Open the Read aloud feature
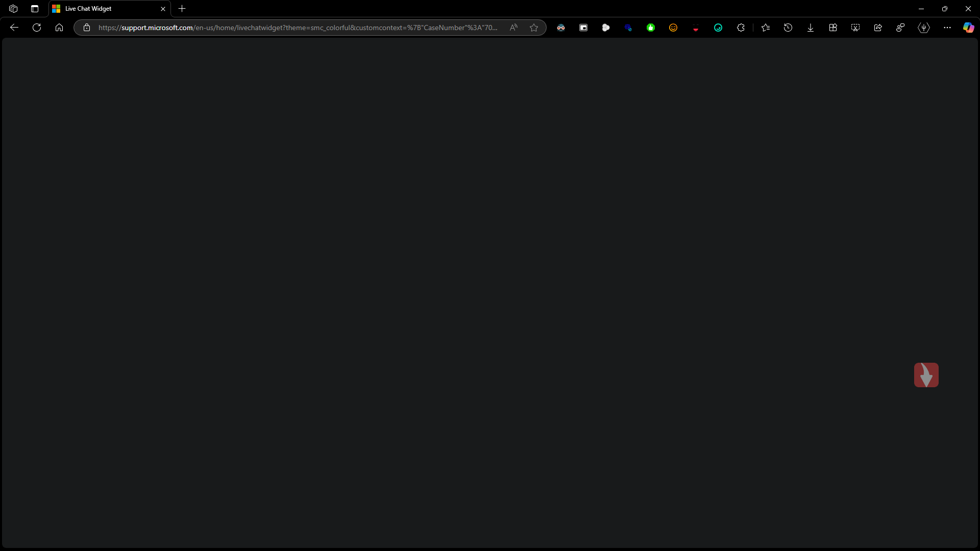The height and width of the screenshot is (551, 980). [x=513, y=28]
